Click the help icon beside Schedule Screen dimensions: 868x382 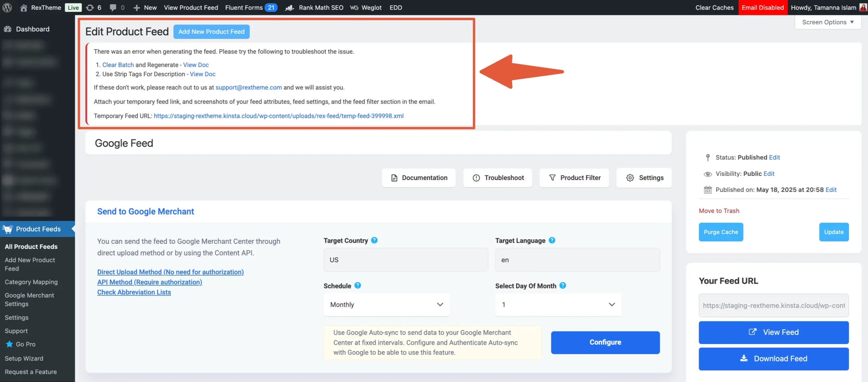[x=358, y=285]
